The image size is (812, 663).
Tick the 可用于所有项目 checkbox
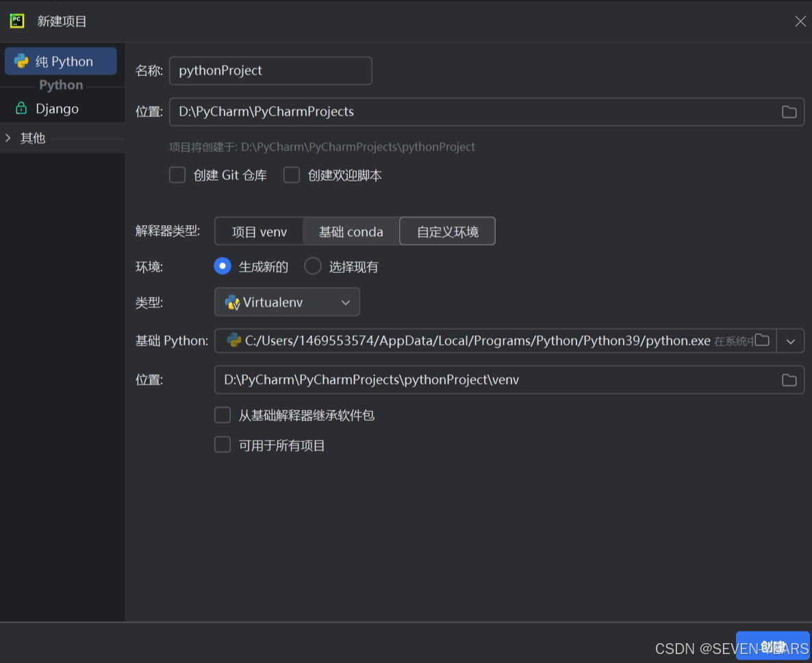[223, 445]
